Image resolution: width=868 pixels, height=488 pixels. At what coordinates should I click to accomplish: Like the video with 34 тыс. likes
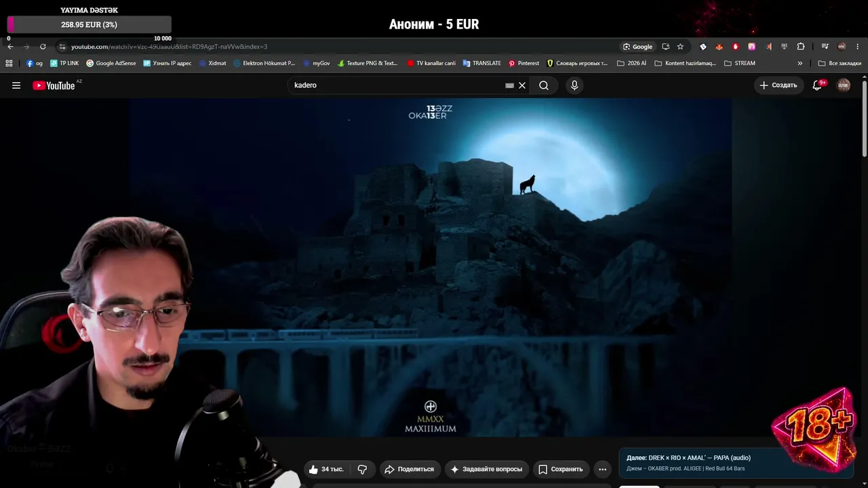(x=326, y=469)
